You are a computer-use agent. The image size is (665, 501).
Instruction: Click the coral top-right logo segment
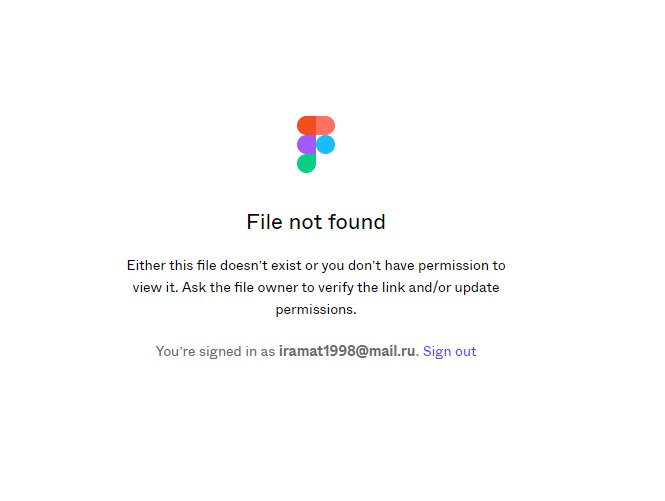(326, 125)
